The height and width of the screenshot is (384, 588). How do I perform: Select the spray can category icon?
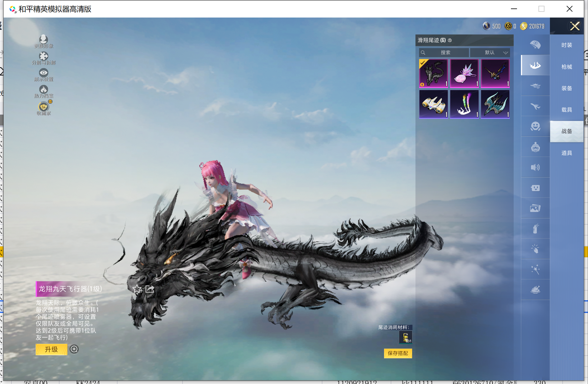pos(535,229)
